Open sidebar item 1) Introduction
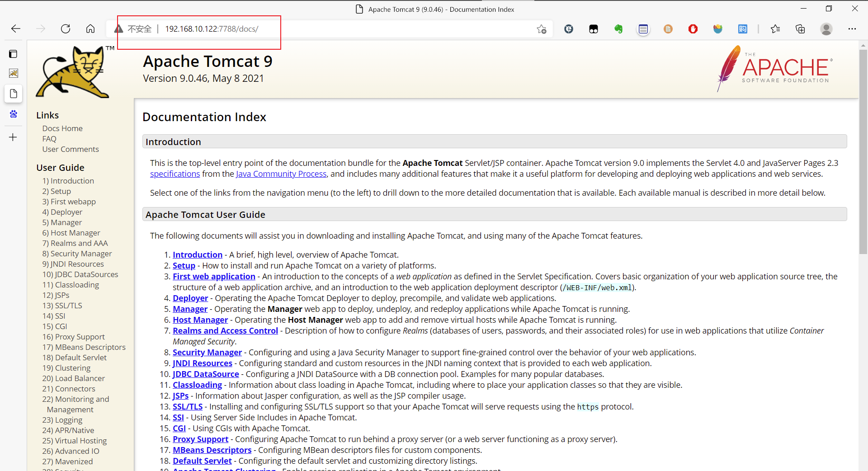Screen dimensions: 868x471 click(x=68, y=181)
